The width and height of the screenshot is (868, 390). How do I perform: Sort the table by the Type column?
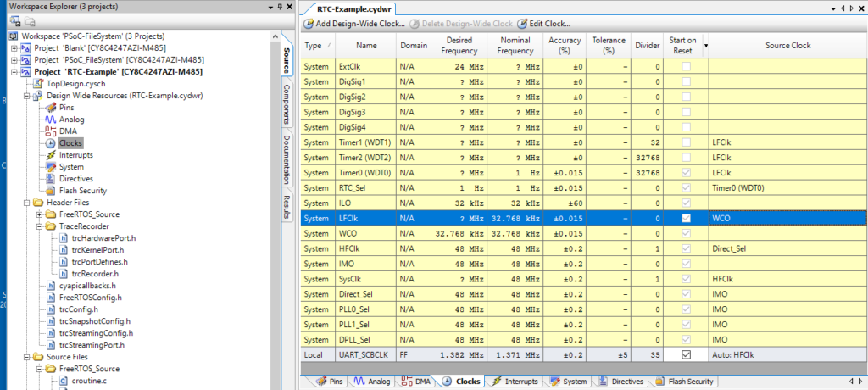318,46
